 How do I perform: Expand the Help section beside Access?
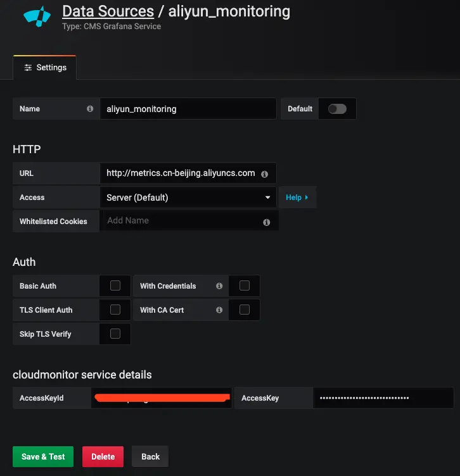coord(297,197)
